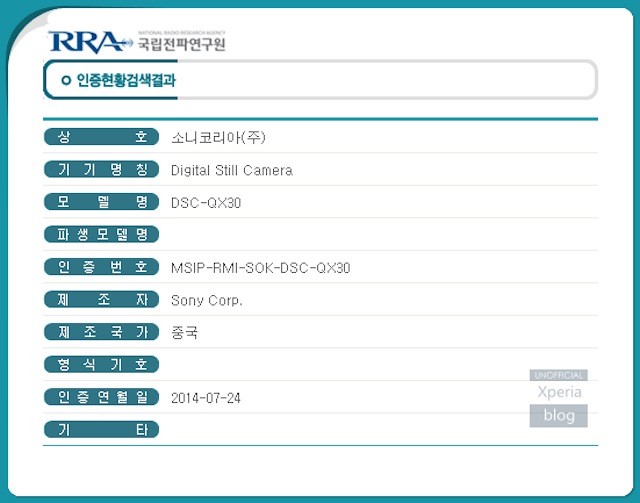Select the model name DSC-QX30

[206, 203]
